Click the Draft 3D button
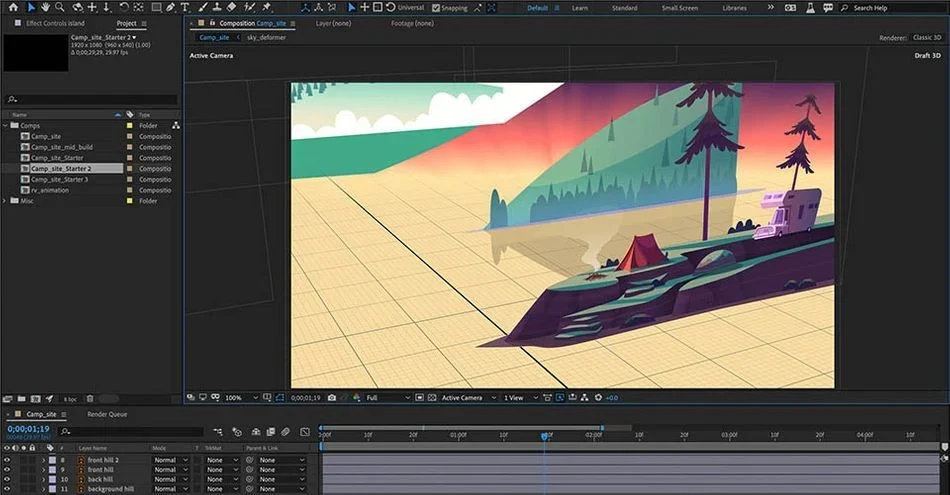This screenshot has height=495, width=950. [x=928, y=55]
